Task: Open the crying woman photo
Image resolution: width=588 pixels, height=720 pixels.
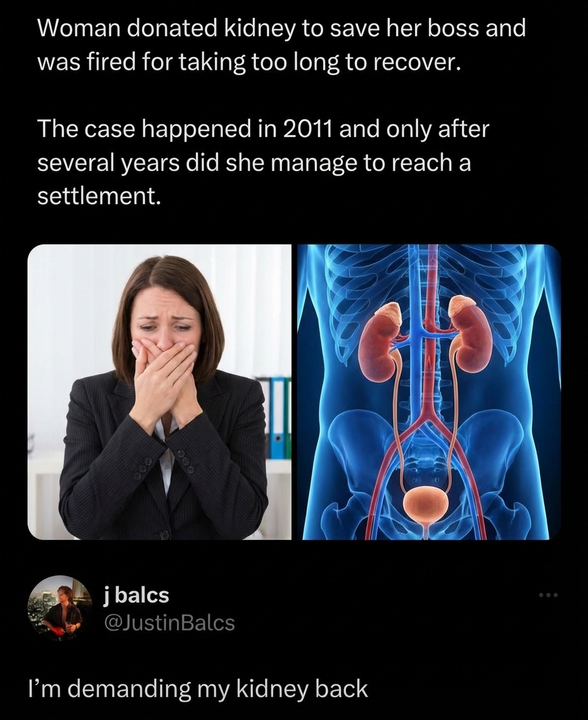Action: [159, 392]
